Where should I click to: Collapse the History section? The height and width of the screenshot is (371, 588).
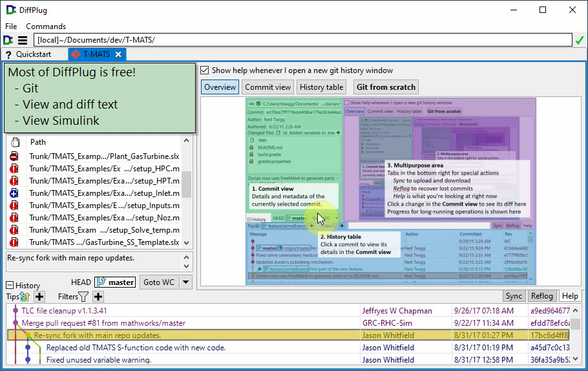(x=10, y=286)
